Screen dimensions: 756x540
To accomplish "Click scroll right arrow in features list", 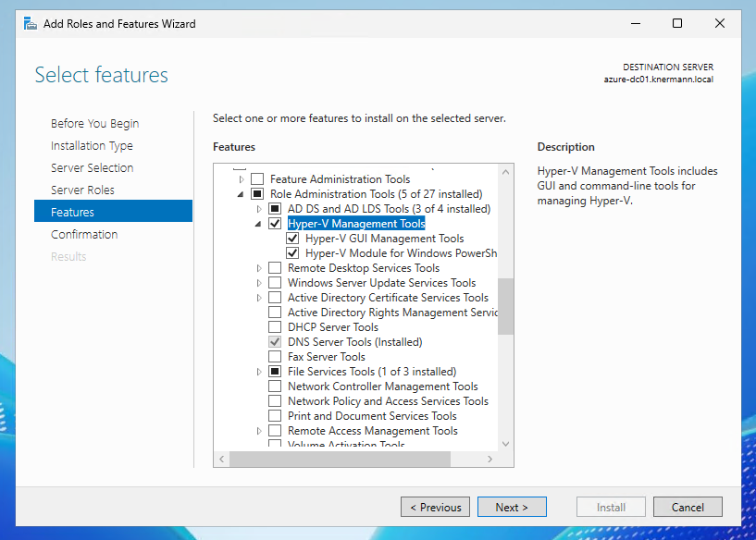I will [490, 459].
